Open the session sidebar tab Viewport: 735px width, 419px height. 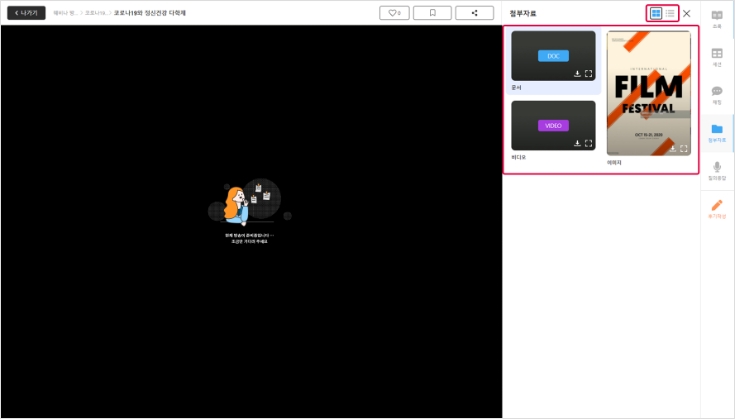click(x=717, y=57)
